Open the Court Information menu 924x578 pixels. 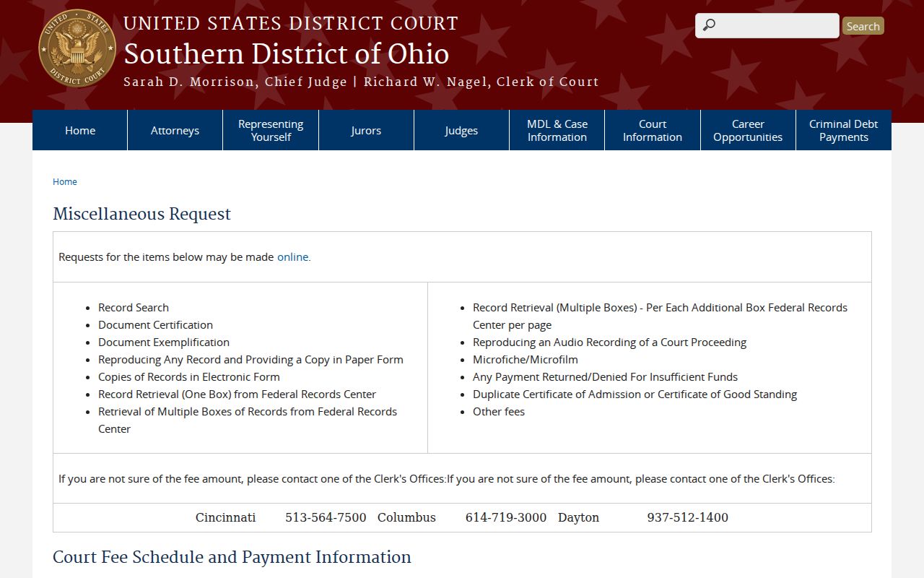[x=653, y=130]
